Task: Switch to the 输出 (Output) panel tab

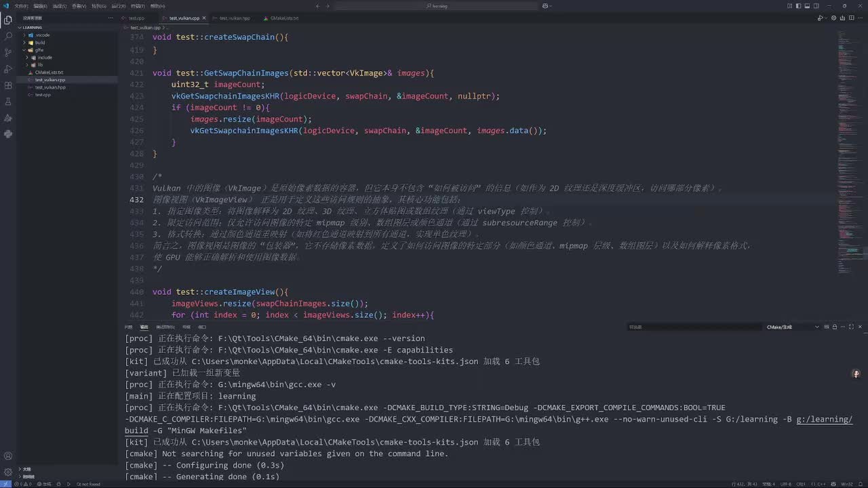Action: point(144,327)
